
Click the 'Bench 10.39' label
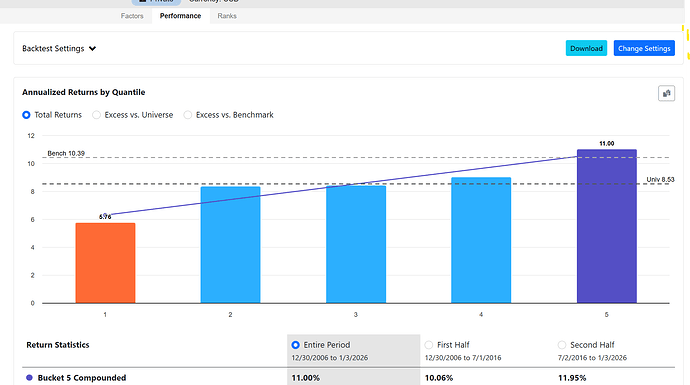[x=66, y=153]
